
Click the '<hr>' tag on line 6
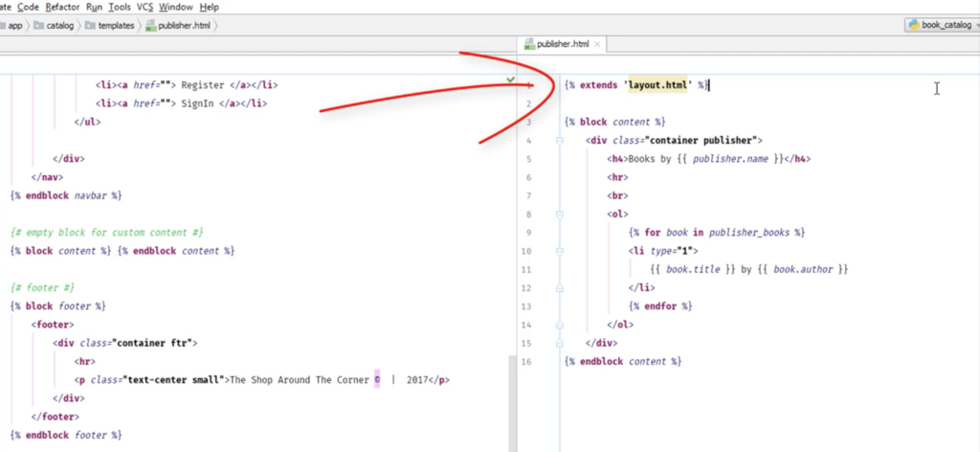[x=617, y=177]
